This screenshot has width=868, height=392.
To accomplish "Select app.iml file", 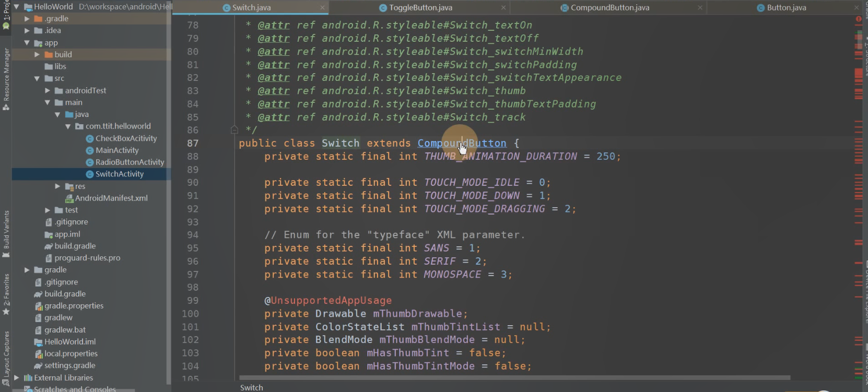I will click(x=67, y=234).
